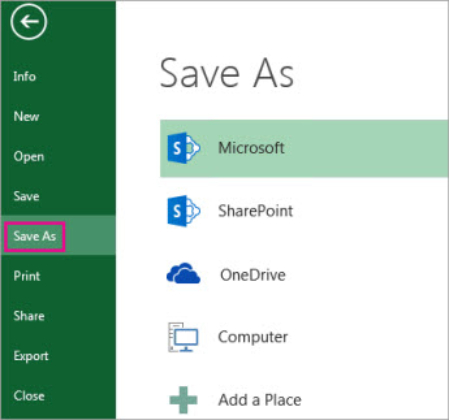Choose New in the backstage menu
Screen dimensions: 449x420
(26, 116)
